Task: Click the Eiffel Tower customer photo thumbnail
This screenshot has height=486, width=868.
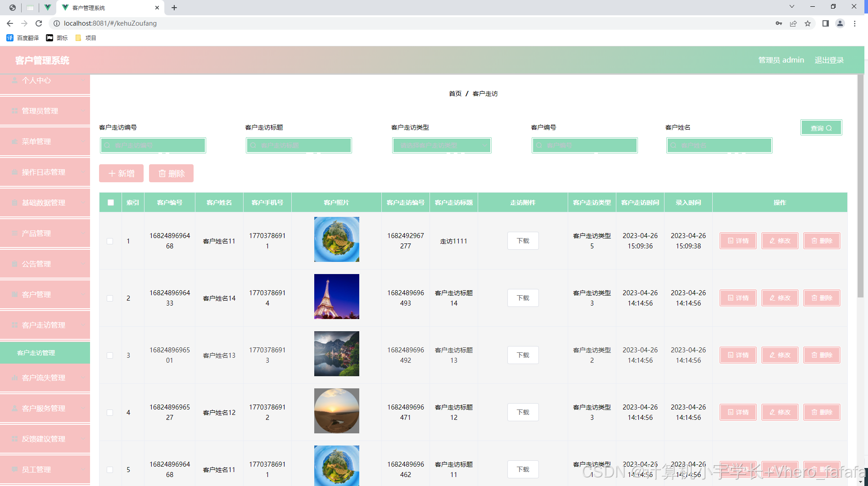Action: (x=336, y=297)
